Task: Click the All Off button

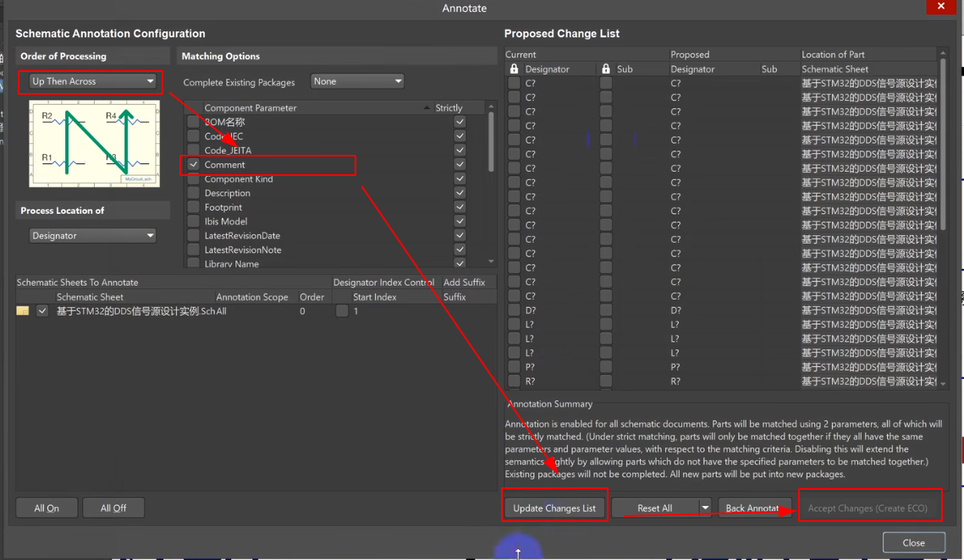Action: [x=113, y=508]
